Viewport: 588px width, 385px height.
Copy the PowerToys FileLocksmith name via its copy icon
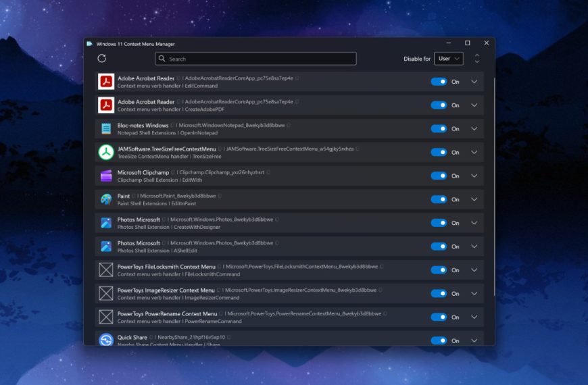[x=220, y=267]
